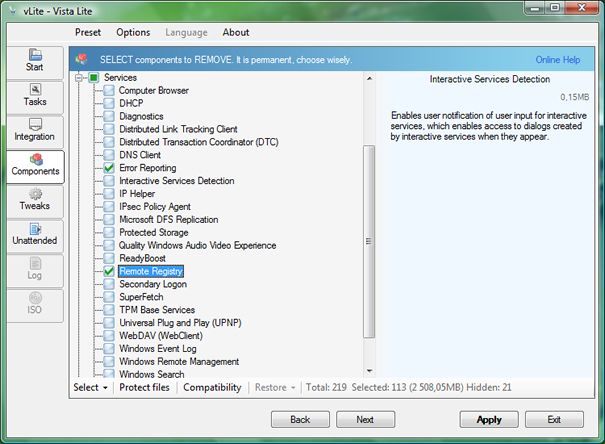The width and height of the screenshot is (605, 444).
Task: Select Microsoft DFS Replication row
Action: pos(169,219)
